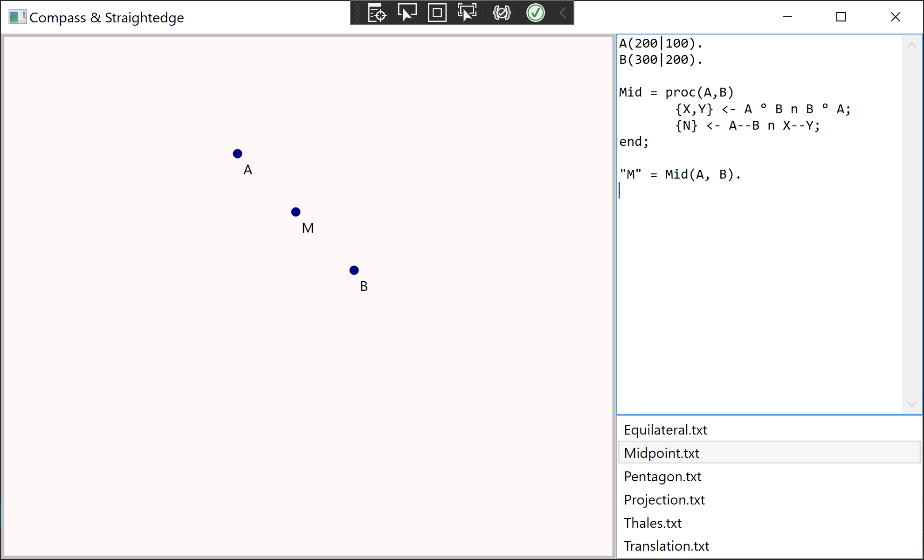
Task: Click point B on the canvas
Action: point(354,270)
